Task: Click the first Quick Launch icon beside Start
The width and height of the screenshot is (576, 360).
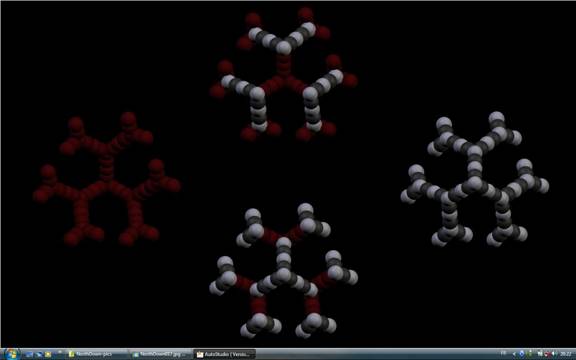Action: (x=29, y=354)
